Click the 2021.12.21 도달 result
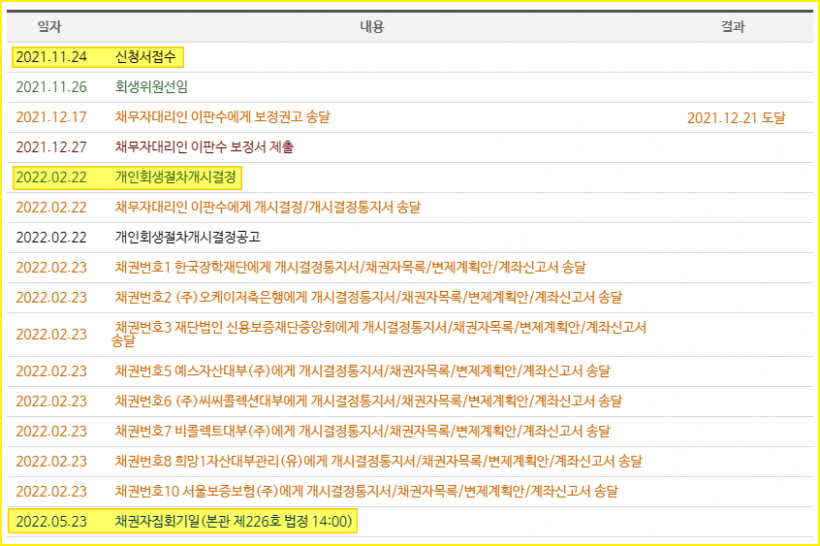 click(x=736, y=118)
